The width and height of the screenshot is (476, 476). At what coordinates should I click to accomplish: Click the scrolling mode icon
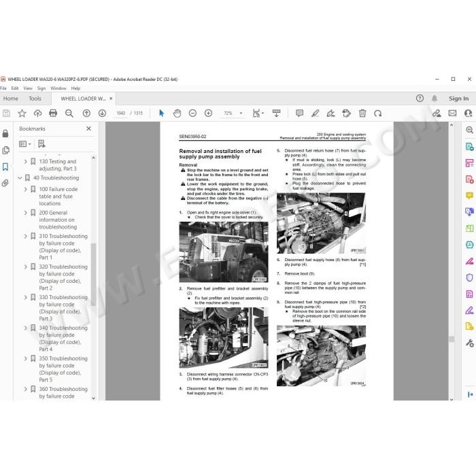coord(277,114)
